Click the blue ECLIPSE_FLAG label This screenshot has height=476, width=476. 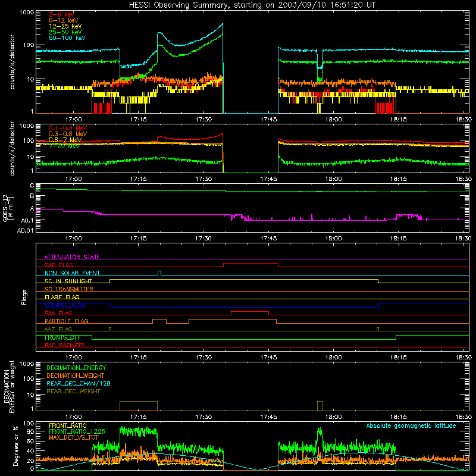coord(65,305)
